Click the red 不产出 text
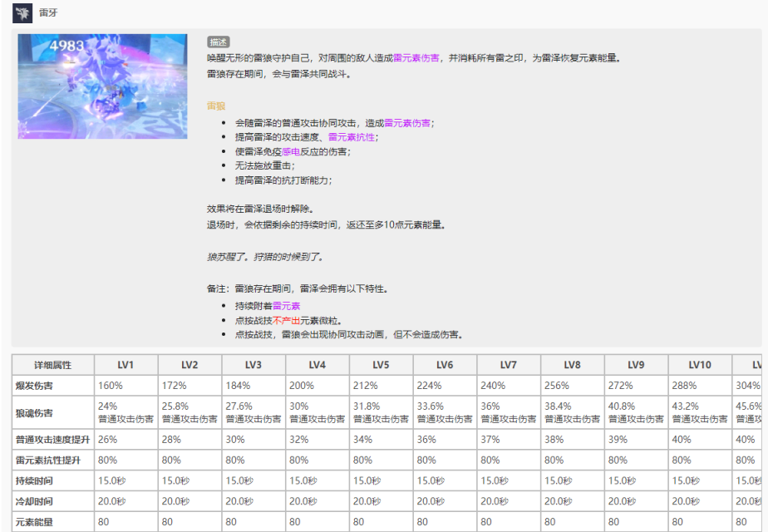The image size is (768, 532). pyautogui.click(x=286, y=320)
